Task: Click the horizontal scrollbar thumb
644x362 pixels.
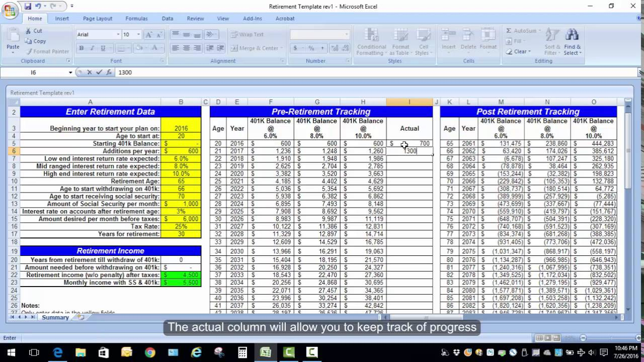Action: click(426, 317)
